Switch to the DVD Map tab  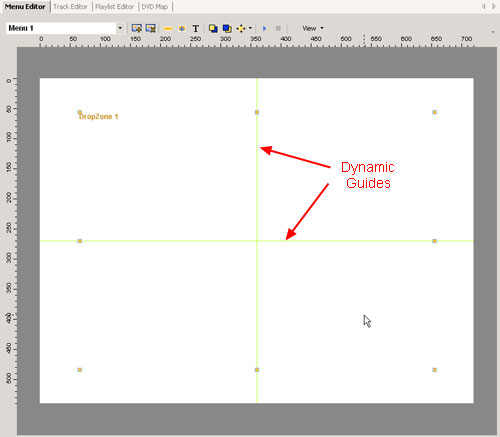pos(154,6)
